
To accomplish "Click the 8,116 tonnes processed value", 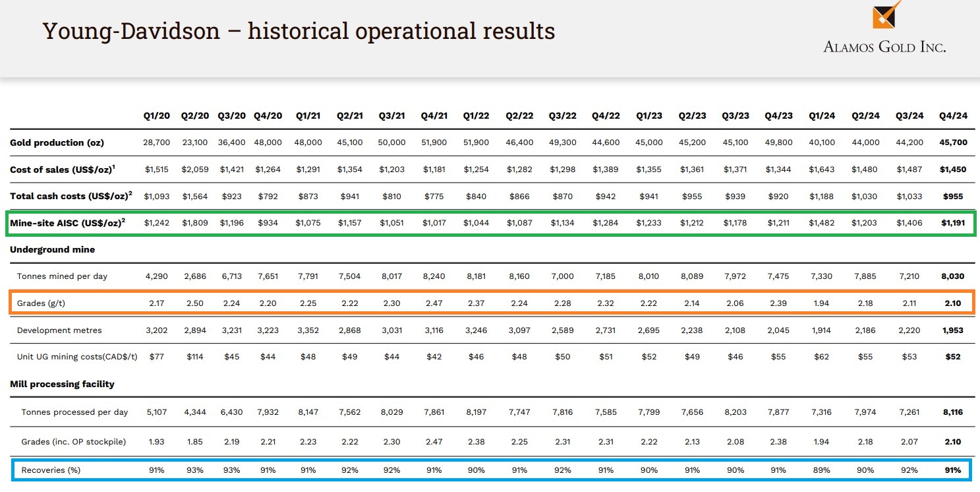I will [x=954, y=412].
